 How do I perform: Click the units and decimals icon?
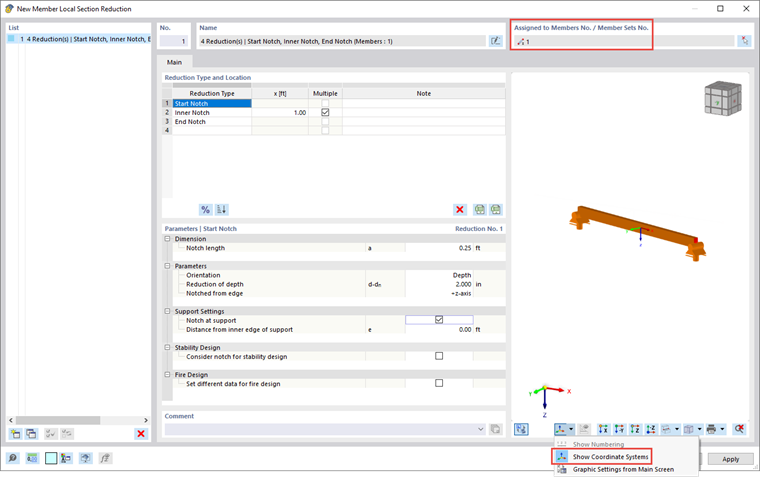tap(32, 458)
